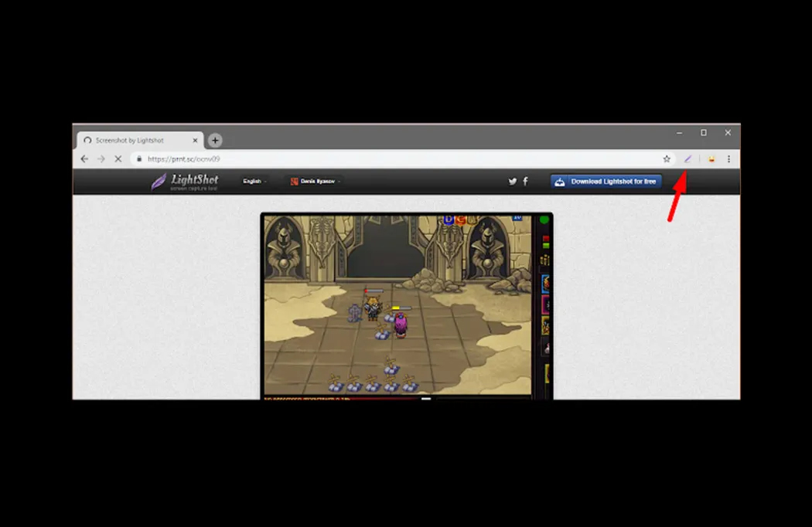Expand the English language dropdown

tap(254, 181)
